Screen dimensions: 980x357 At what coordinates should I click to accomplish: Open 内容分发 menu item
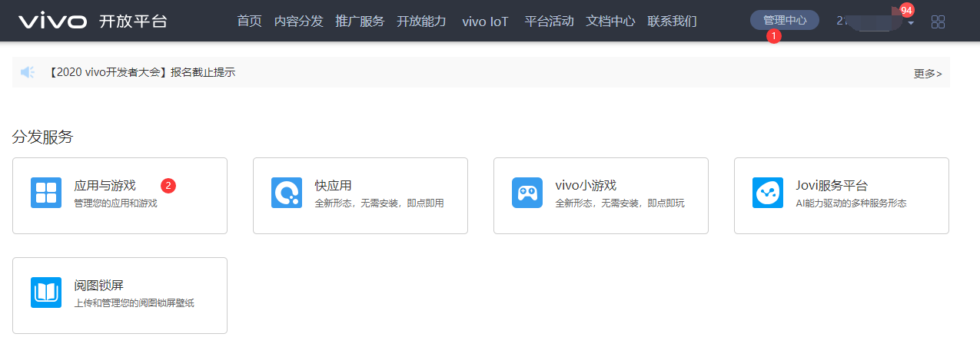298,21
